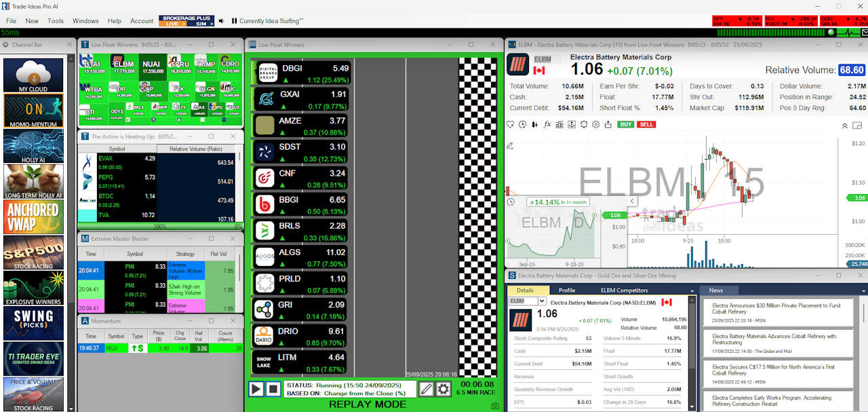Switch to the ELBM Competitors tab
This screenshot has height=412, width=868.
pos(624,291)
